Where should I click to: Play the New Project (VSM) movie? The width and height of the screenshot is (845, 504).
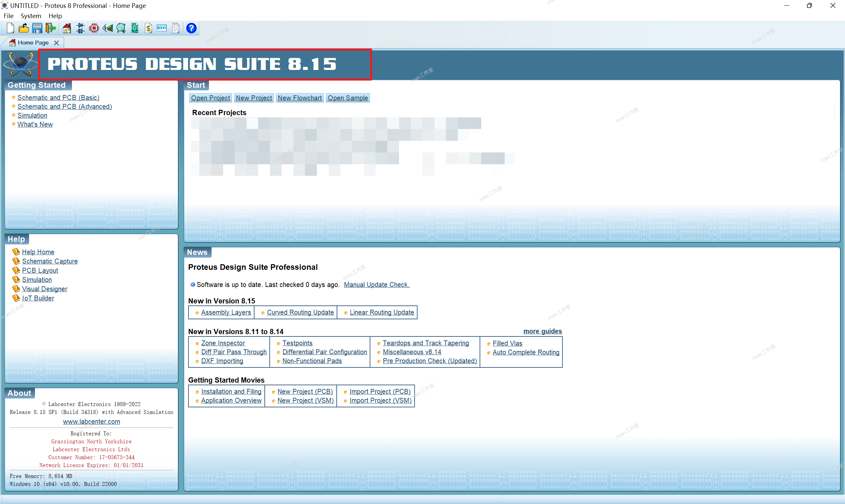pos(305,401)
